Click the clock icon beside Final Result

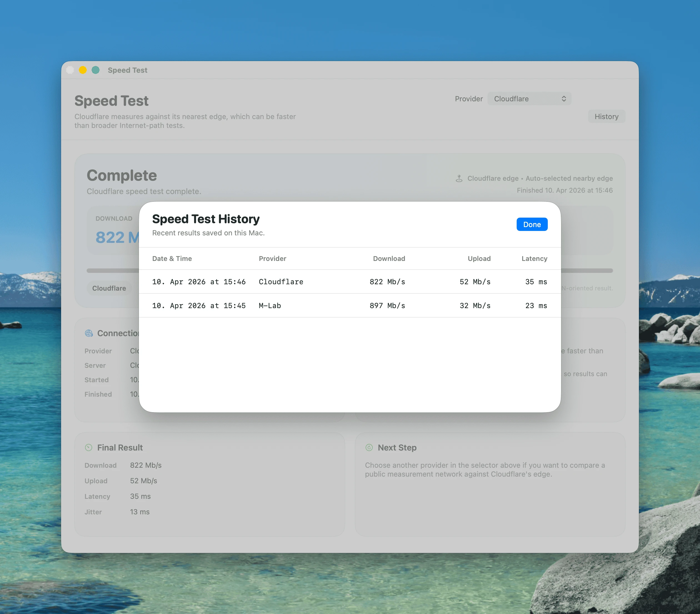pos(89,447)
